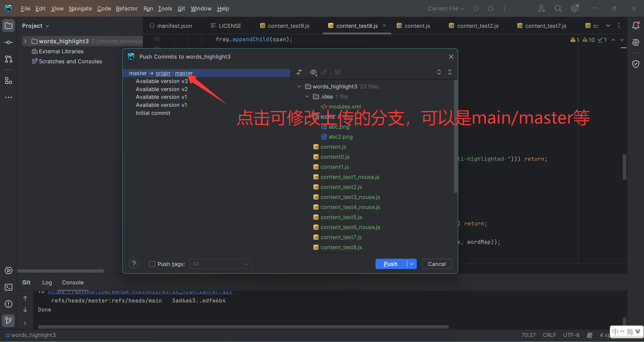Switch to the content_test9.js tab
This screenshot has height=342, width=644.
click(x=288, y=25)
